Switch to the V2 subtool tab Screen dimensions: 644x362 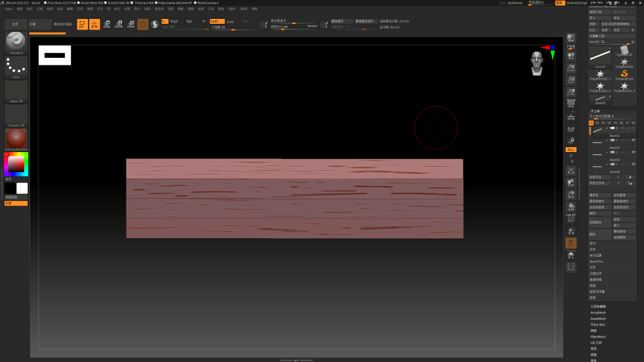pyautogui.click(x=597, y=123)
